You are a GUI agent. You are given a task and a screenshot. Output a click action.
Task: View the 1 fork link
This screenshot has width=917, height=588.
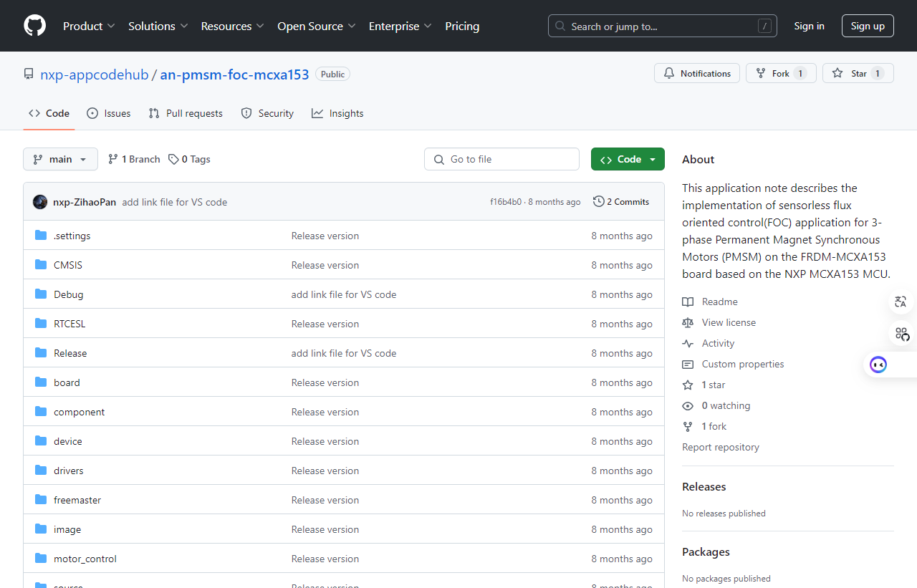(704, 426)
